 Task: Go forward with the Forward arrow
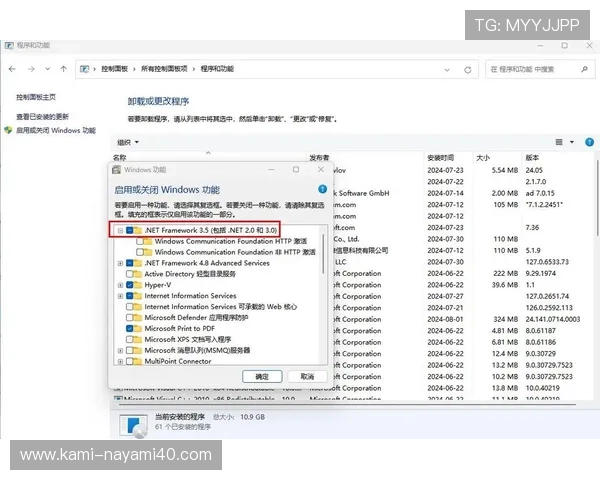pos(31,69)
